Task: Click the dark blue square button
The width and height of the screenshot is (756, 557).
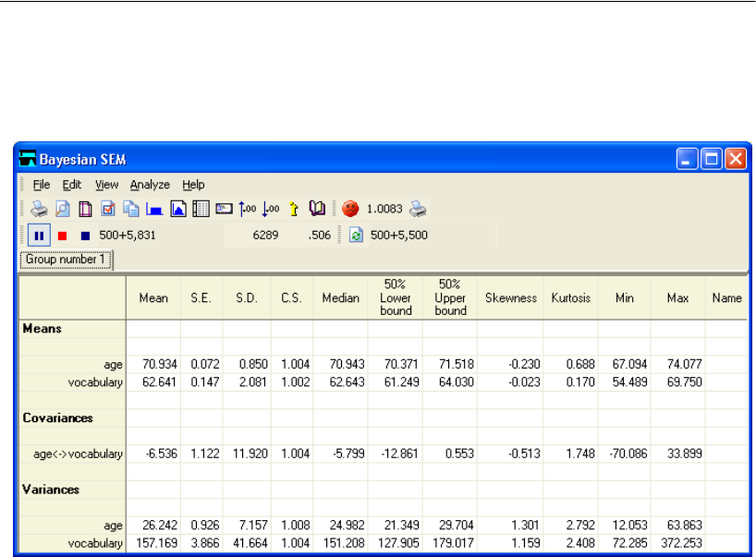Action: [x=85, y=236]
